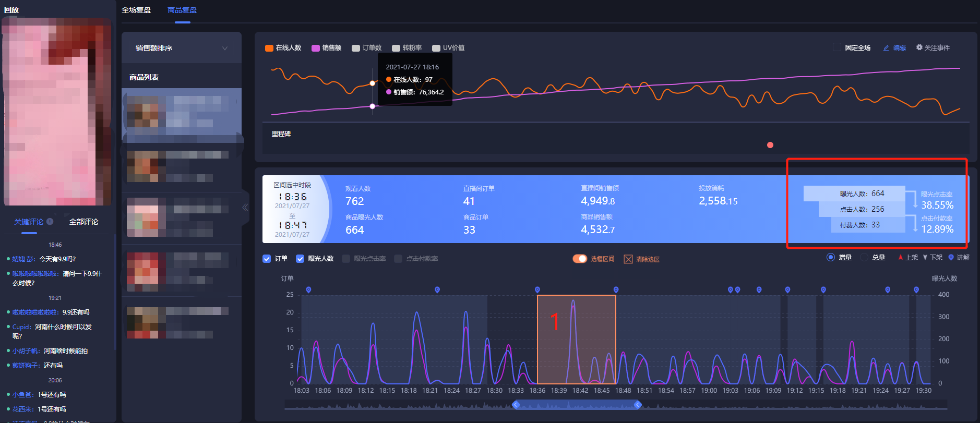Click info icon beside 关键评论
This screenshot has height=423, width=980.
(50, 221)
